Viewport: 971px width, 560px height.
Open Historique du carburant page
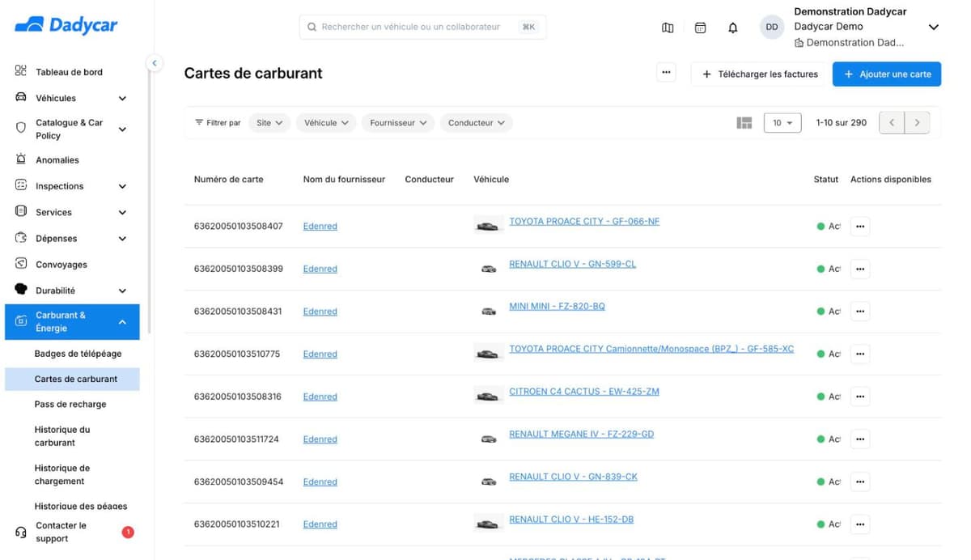(x=62, y=436)
